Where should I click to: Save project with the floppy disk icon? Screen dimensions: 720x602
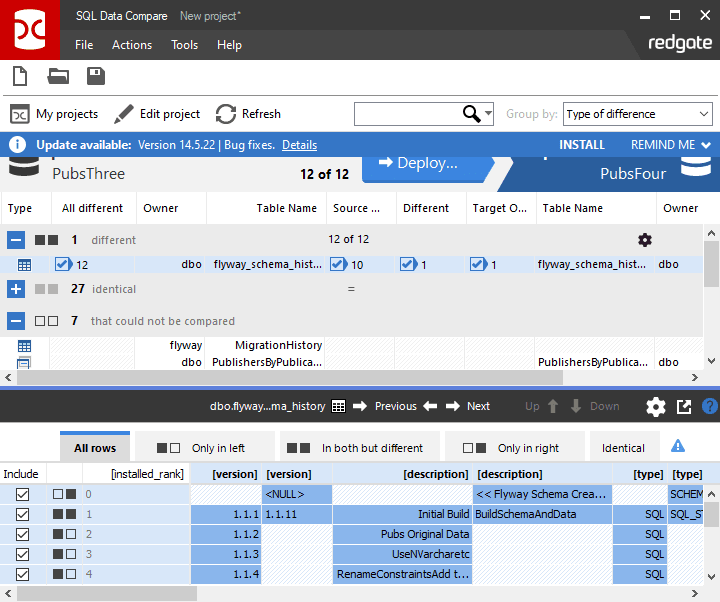[96, 76]
